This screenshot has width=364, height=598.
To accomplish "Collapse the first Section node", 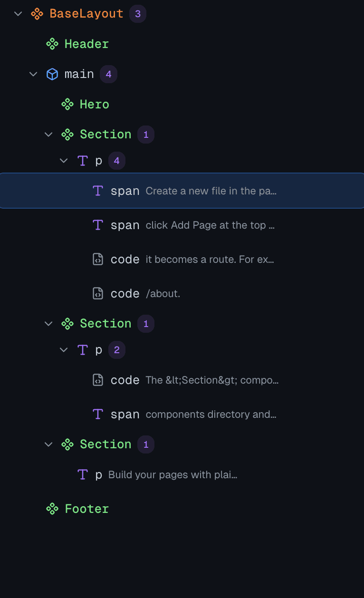I will point(48,134).
